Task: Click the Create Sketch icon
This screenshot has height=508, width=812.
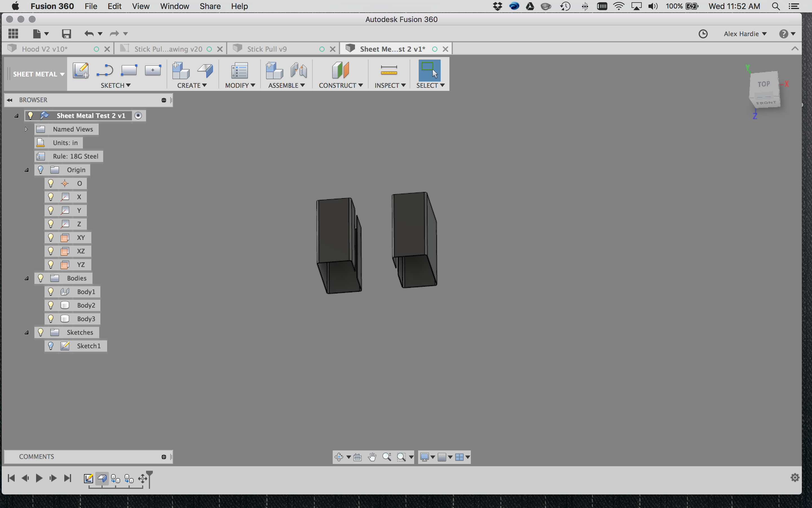Action: [81, 70]
